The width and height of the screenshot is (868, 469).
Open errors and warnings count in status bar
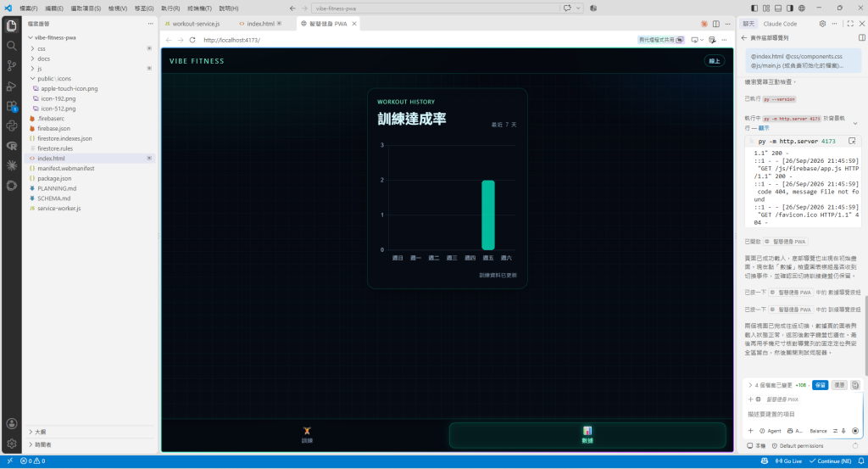[x=33, y=461]
